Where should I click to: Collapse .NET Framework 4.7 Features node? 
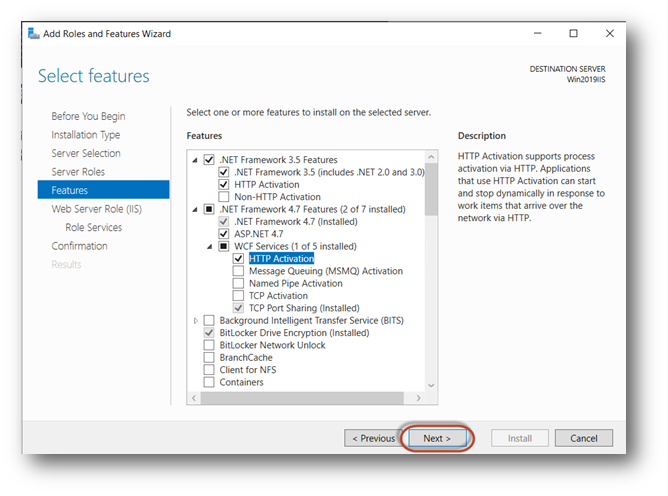point(195,209)
